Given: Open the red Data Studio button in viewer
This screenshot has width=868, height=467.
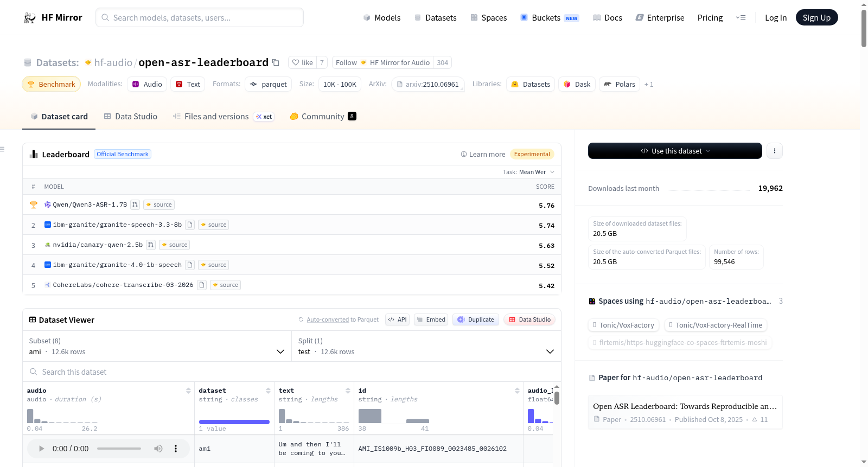Looking at the screenshot, I should [x=529, y=319].
